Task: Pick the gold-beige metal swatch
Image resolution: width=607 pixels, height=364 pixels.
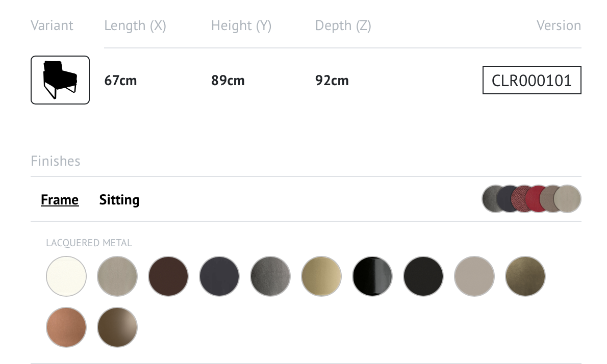Action: point(321,276)
